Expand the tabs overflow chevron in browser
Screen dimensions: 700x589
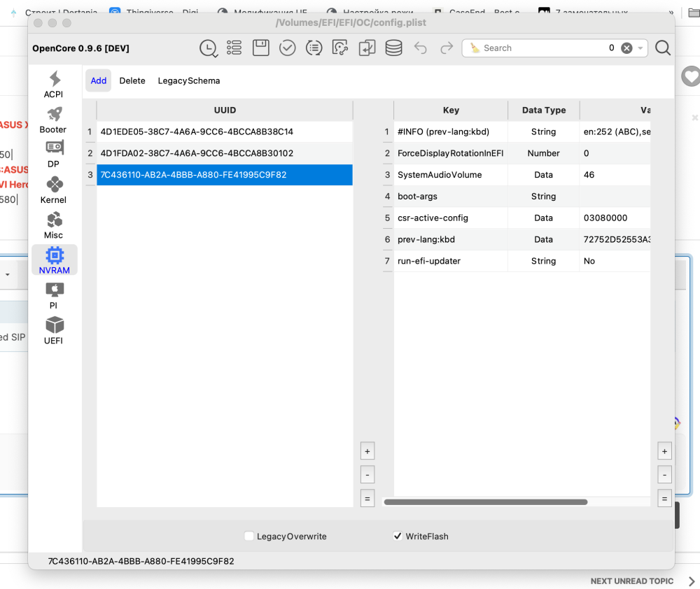tap(671, 13)
